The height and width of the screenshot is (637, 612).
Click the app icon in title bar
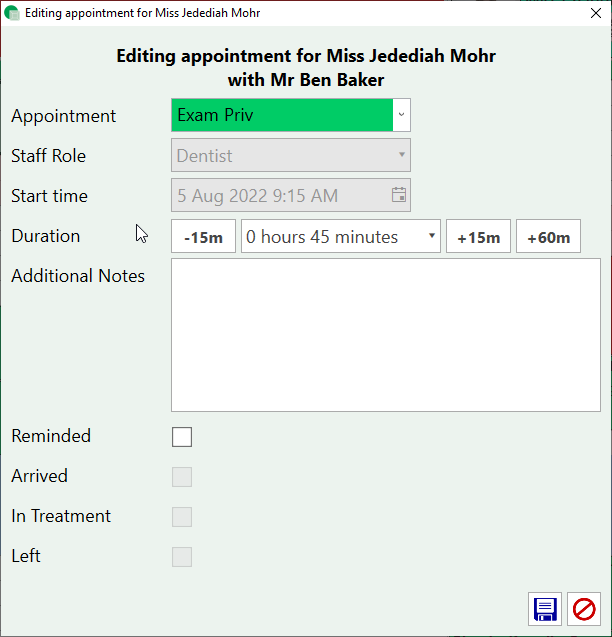[12, 13]
